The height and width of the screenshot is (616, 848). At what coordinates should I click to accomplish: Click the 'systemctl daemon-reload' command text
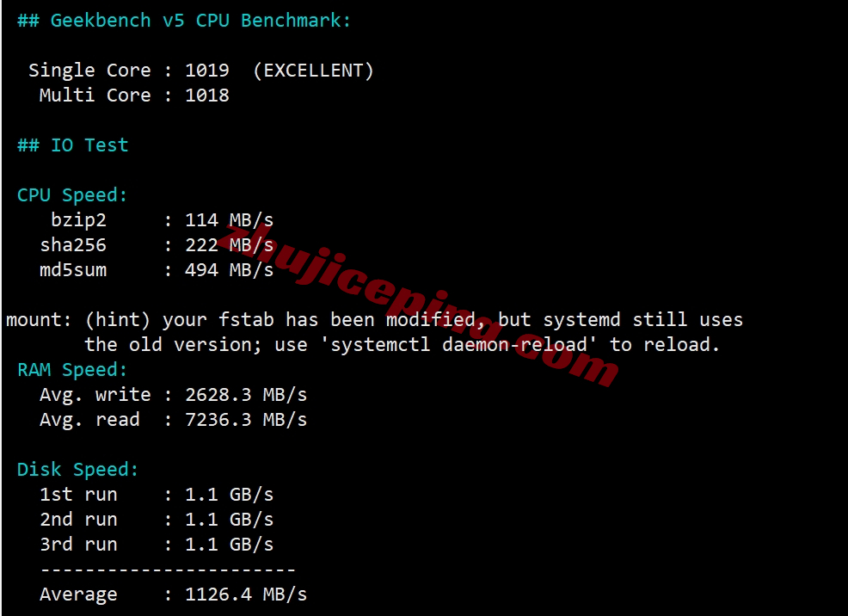(464, 344)
